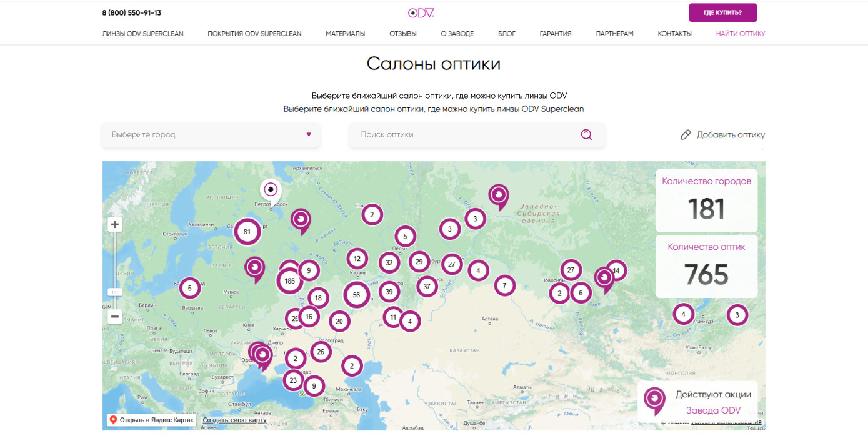868x446 pixels.
Task: Open the Контакты menu item
Action: [x=674, y=34]
